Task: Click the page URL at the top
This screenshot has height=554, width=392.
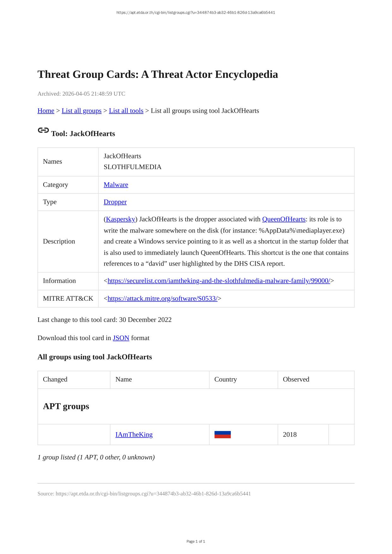Action: point(196,13)
